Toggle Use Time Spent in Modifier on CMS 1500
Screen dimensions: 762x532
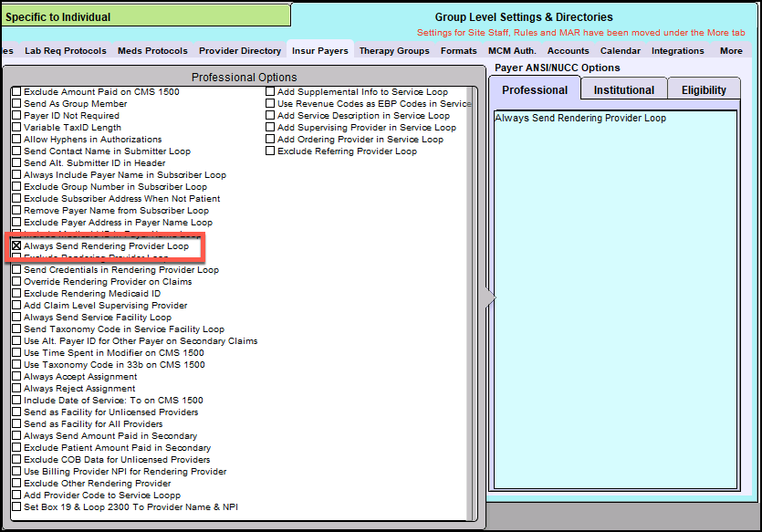coord(16,353)
